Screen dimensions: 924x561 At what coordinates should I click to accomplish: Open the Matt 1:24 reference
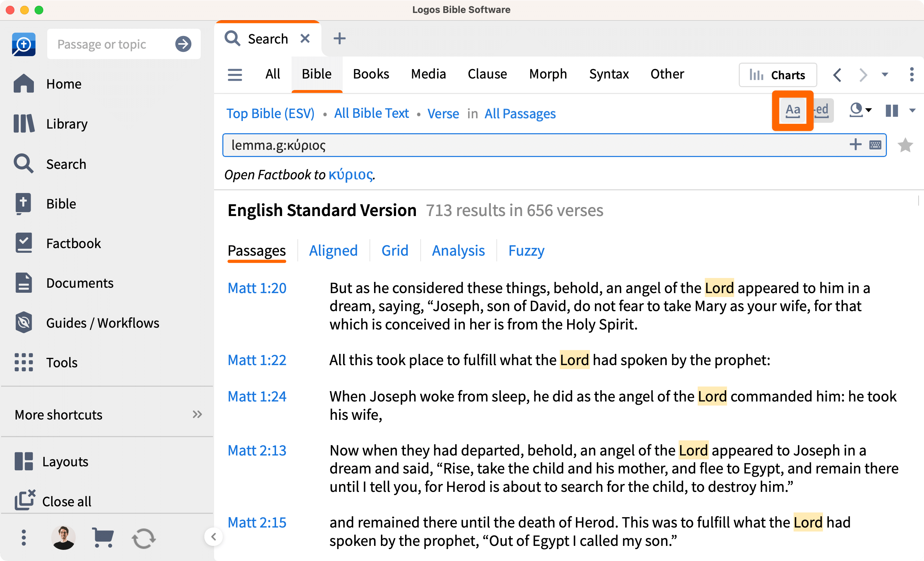[x=257, y=396]
